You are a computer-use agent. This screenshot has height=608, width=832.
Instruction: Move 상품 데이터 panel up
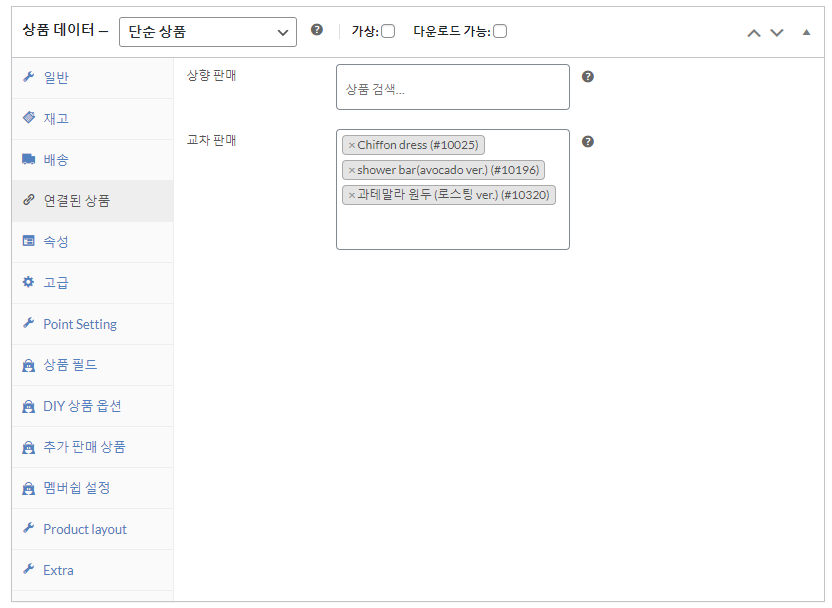tap(754, 32)
